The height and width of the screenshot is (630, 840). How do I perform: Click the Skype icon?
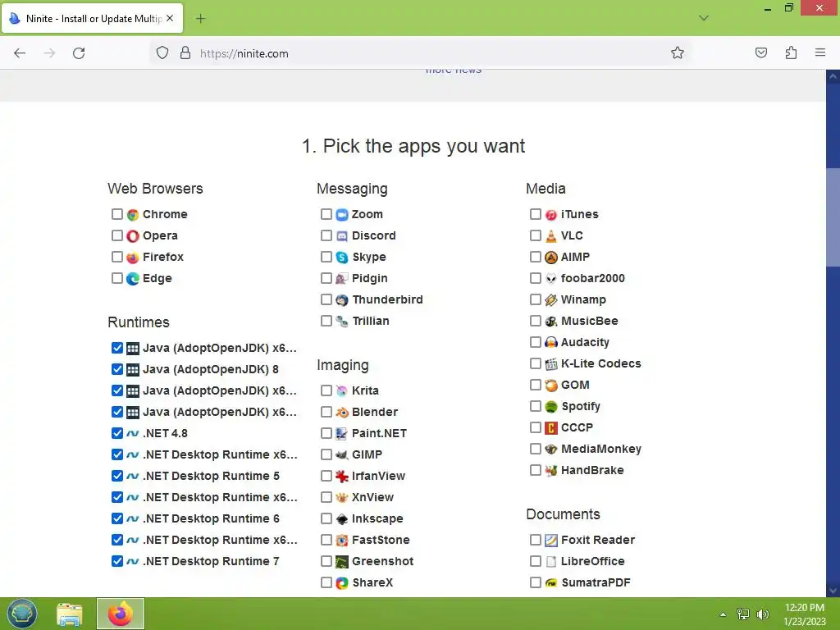(342, 257)
